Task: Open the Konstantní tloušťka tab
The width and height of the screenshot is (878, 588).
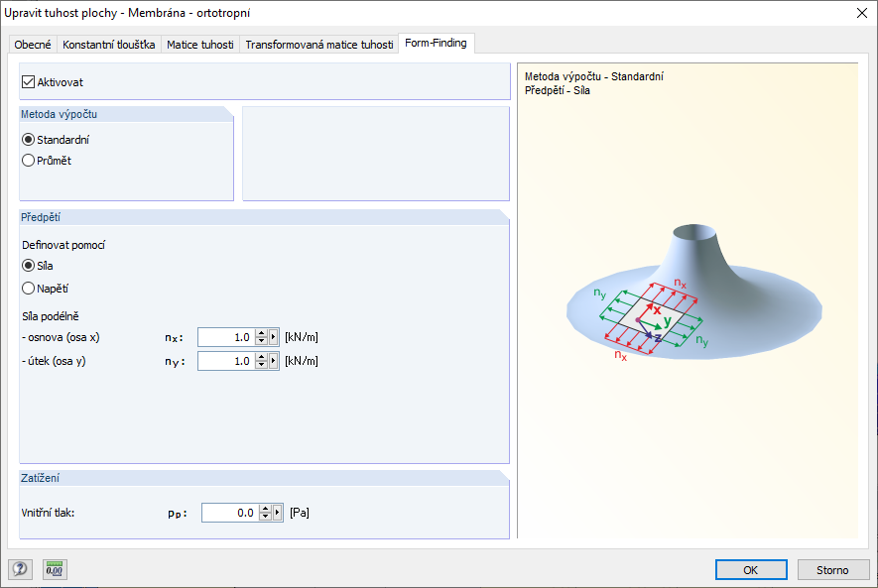Action: [x=109, y=45]
